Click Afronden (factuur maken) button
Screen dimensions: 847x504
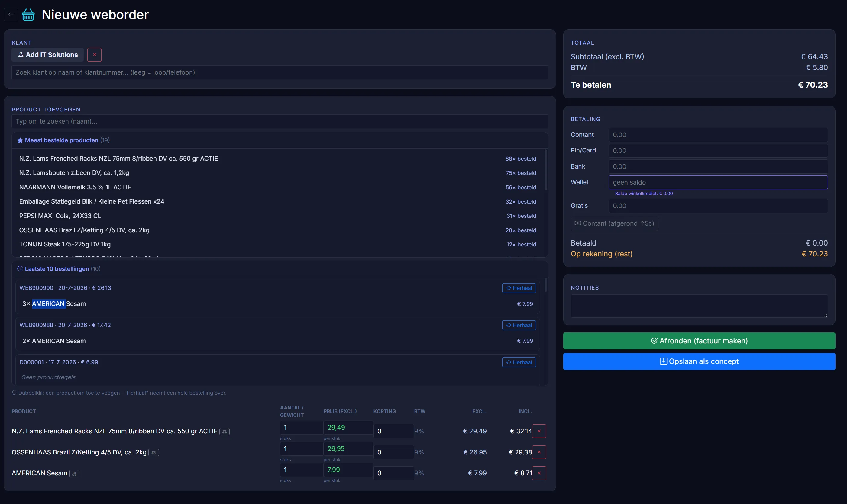(x=699, y=341)
